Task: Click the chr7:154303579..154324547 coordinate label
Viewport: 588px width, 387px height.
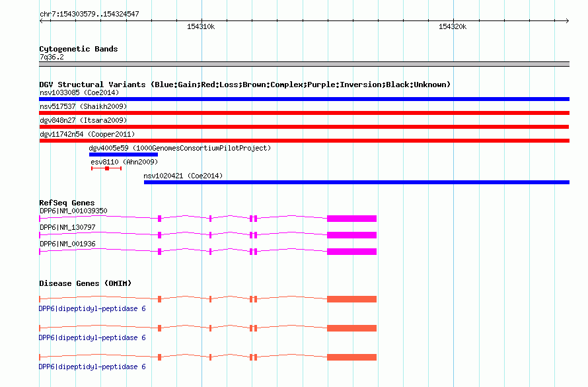Action: click(x=89, y=14)
